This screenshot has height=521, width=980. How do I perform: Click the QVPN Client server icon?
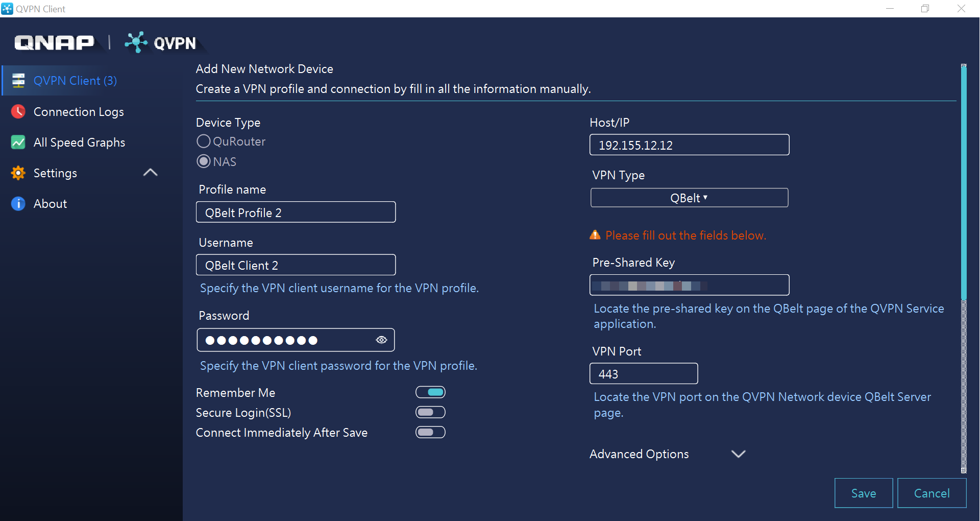pyautogui.click(x=18, y=81)
